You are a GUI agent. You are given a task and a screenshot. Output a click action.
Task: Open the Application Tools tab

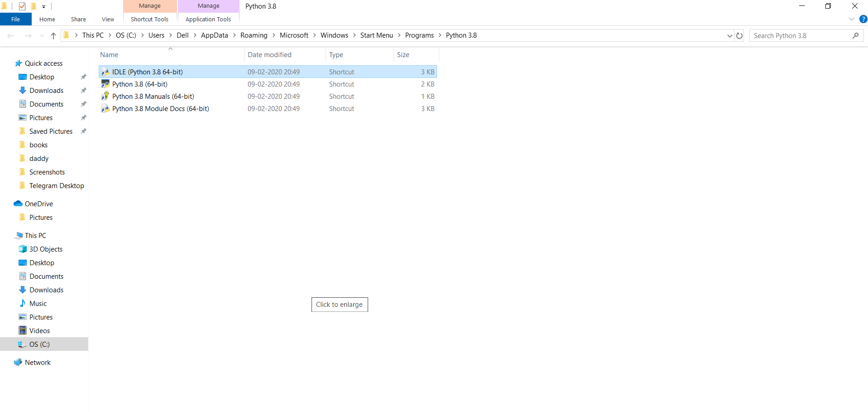pos(208,19)
